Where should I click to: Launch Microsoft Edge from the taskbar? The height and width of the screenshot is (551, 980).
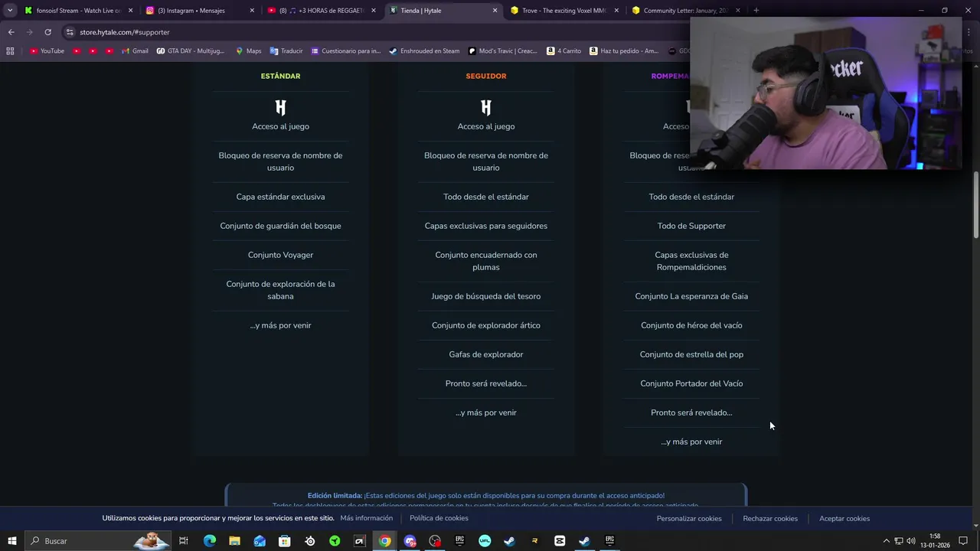click(209, 541)
